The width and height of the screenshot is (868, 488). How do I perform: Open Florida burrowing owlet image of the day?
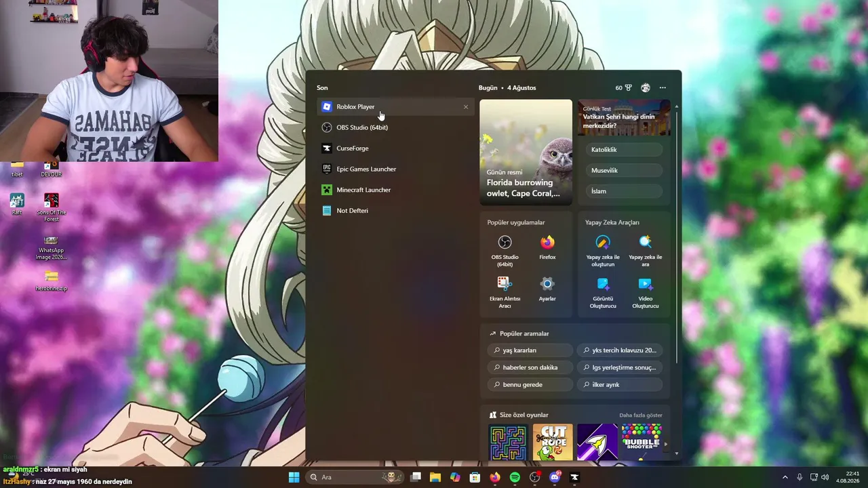tap(526, 152)
